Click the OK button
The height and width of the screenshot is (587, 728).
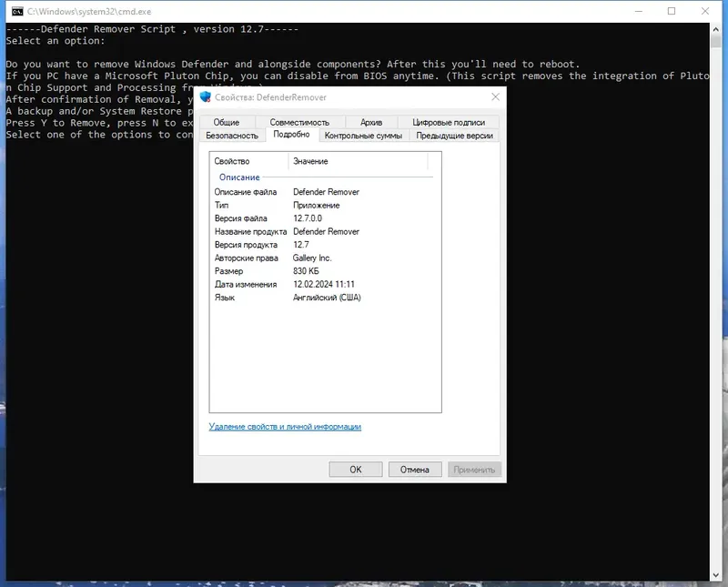click(x=356, y=470)
